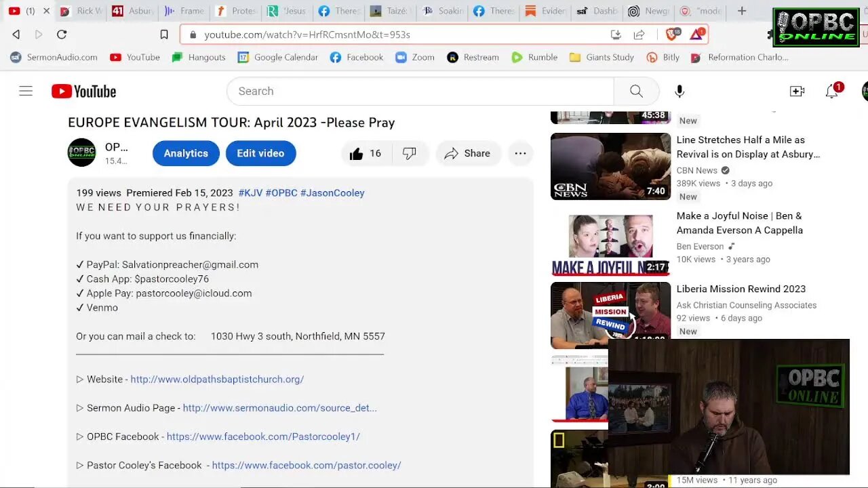Click the browser address bar URL
Screen dimensions: 868x488
pyautogui.click(x=307, y=35)
